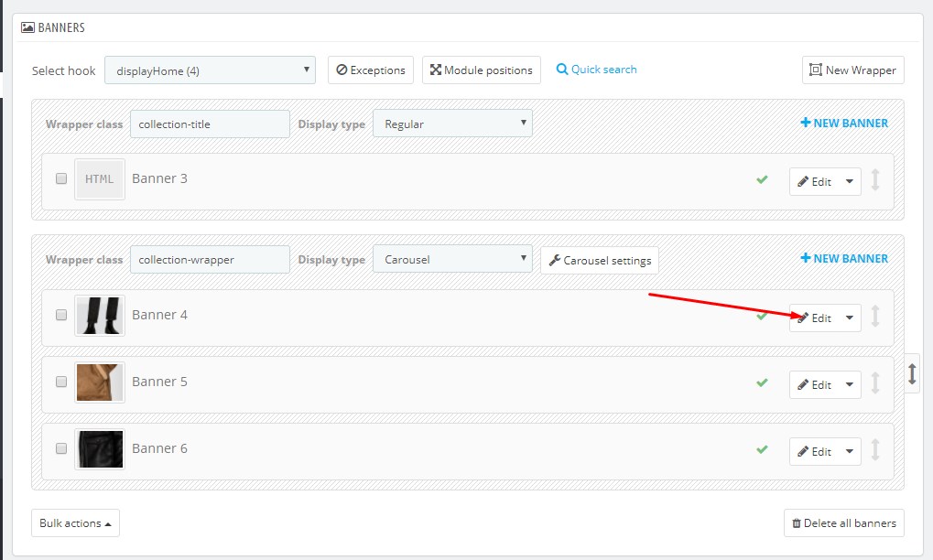The width and height of the screenshot is (933, 560).
Task: Click the Quick search link
Action: point(596,70)
